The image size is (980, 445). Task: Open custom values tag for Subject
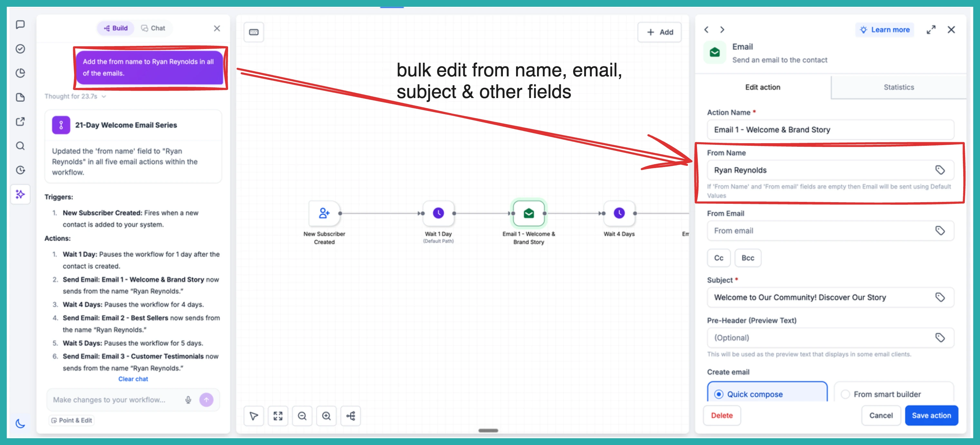tap(940, 297)
